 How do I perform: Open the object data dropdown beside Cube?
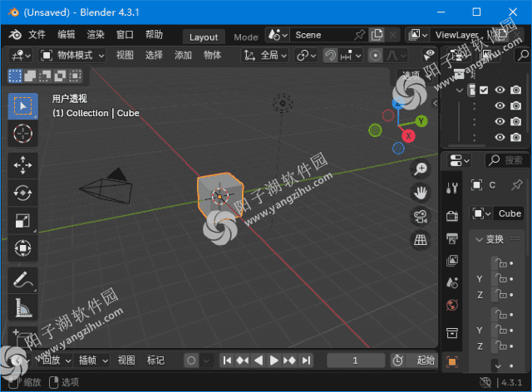481,213
